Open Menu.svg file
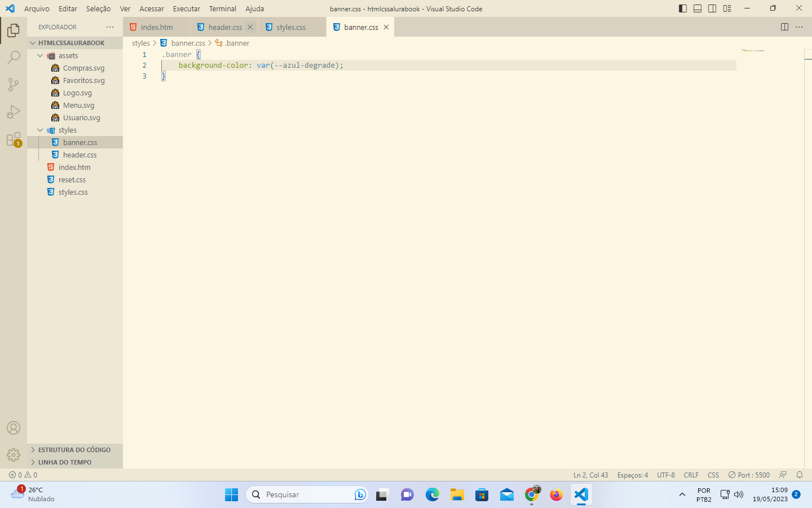This screenshot has height=508, width=812. [75, 105]
